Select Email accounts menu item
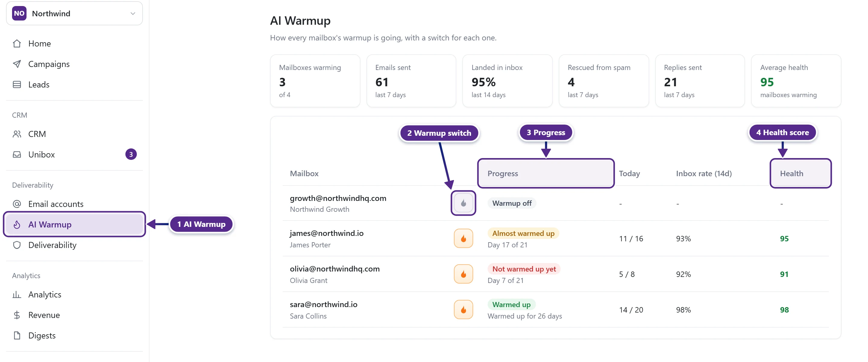 click(x=74, y=204)
